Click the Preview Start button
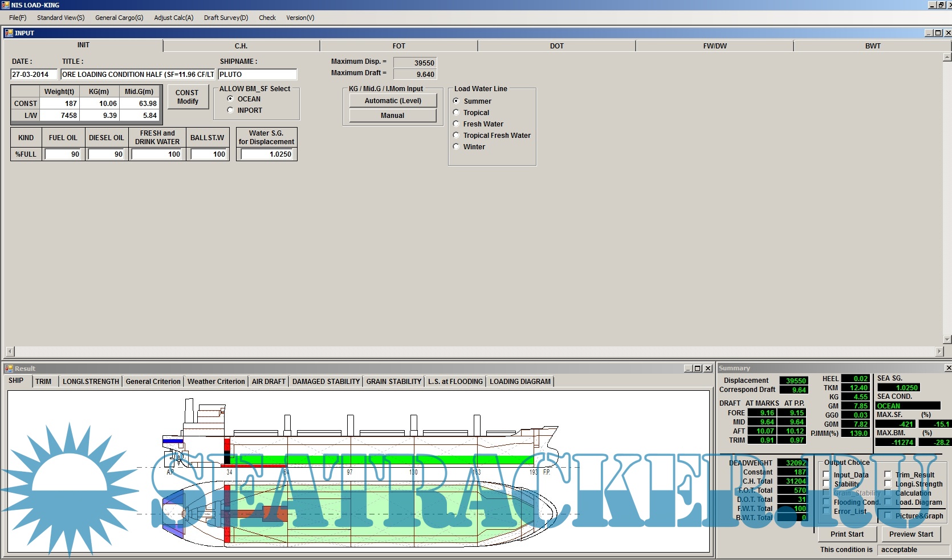 coord(910,534)
